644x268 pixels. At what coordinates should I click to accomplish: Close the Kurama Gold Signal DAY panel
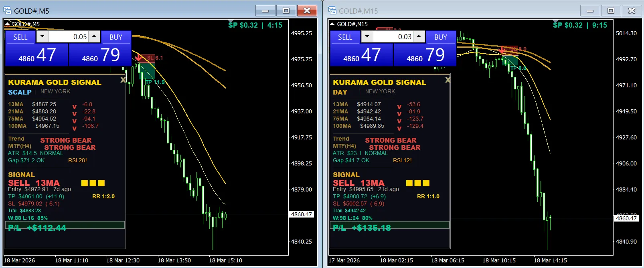click(448, 80)
